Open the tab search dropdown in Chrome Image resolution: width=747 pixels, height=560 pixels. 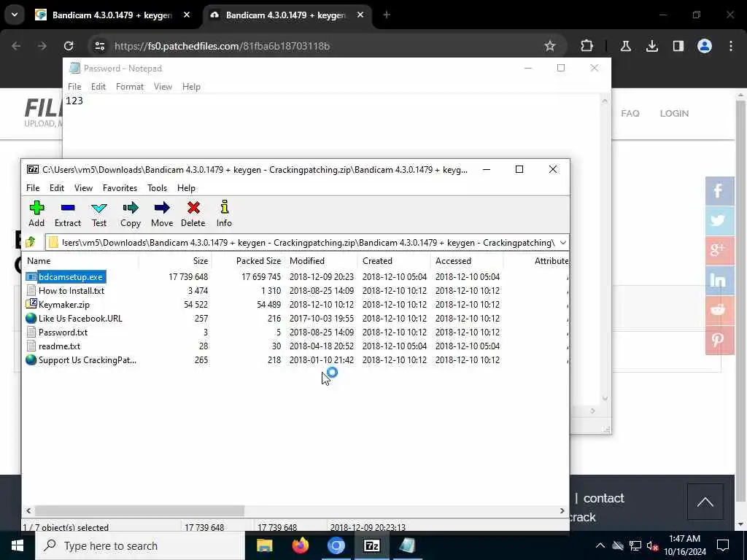coord(15,15)
